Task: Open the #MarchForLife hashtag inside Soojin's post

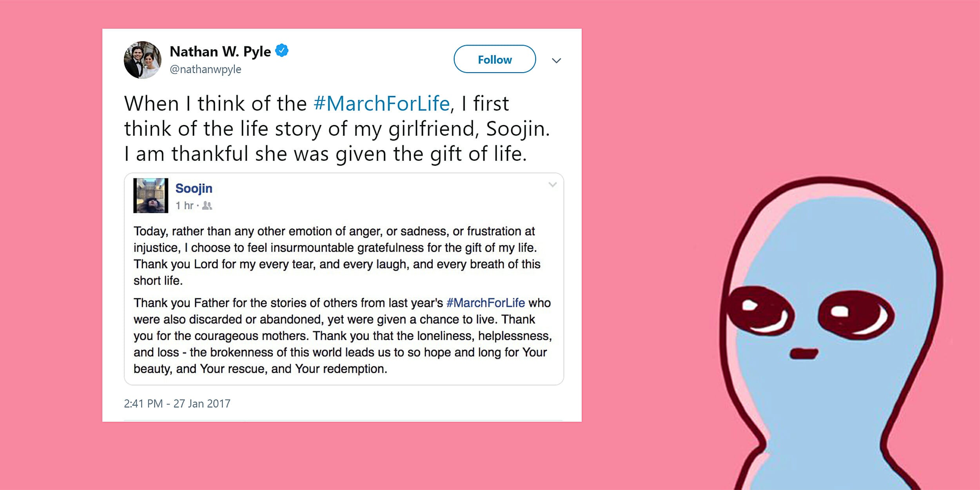Action: (485, 303)
